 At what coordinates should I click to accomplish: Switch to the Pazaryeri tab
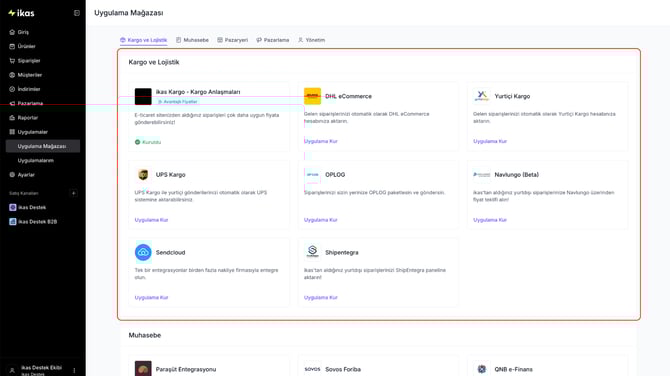tap(232, 40)
